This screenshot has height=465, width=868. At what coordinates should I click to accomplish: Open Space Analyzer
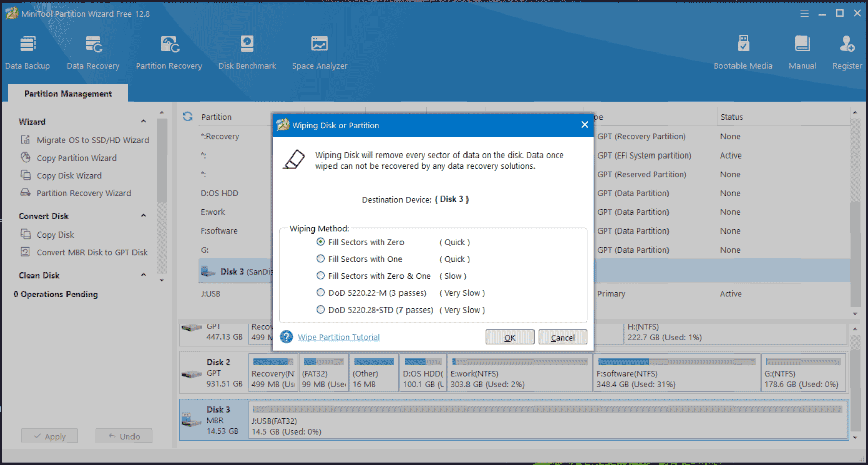pyautogui.click(x=319, y=52)
